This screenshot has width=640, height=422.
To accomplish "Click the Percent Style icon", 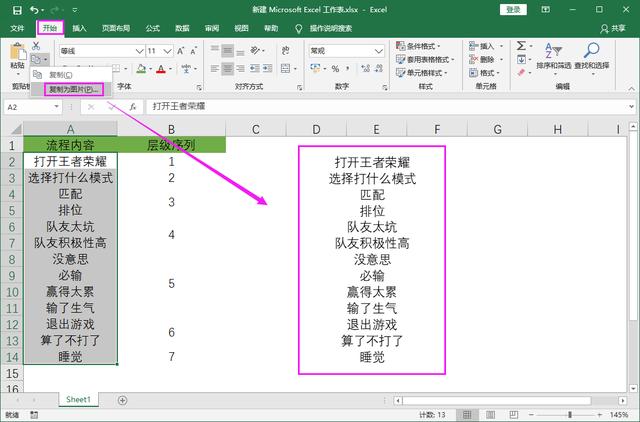I will click(x=336, y=69).
